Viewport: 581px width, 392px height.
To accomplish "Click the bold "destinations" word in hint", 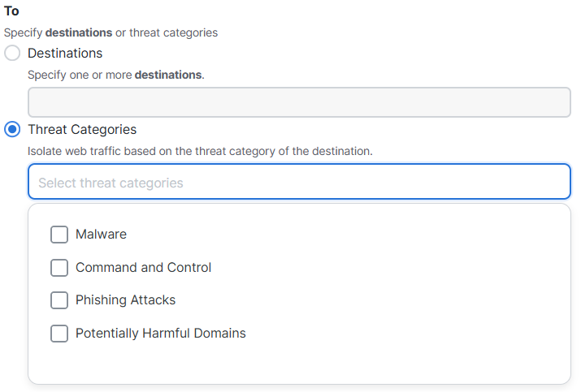I will [x=168, y=75].
